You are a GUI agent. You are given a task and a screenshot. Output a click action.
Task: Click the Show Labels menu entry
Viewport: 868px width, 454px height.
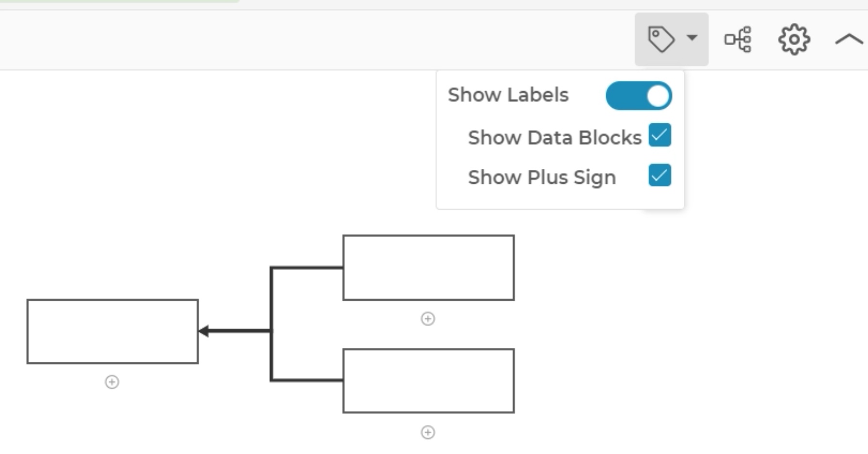click(x=508, y=95)
